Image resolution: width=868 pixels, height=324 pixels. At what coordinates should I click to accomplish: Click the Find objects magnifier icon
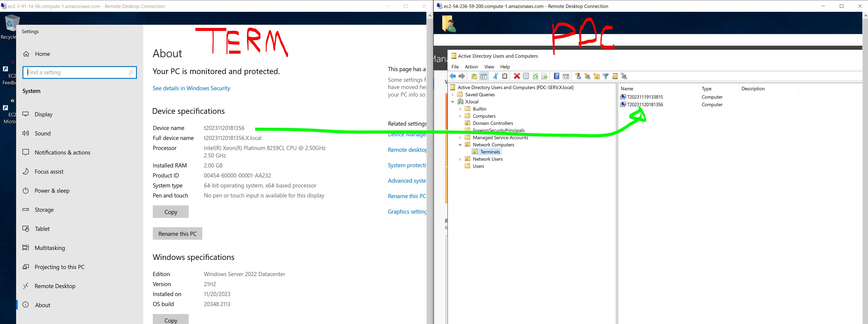point(615,76)
